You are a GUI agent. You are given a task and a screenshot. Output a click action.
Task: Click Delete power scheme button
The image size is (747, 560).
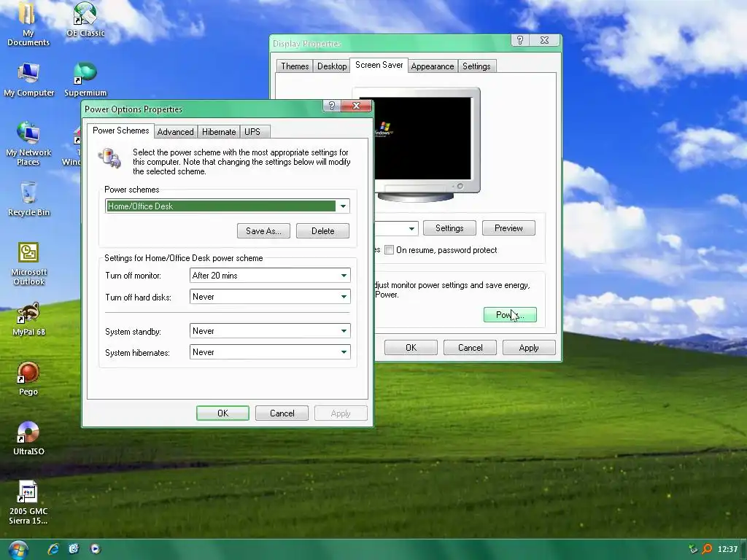point(322,231)
